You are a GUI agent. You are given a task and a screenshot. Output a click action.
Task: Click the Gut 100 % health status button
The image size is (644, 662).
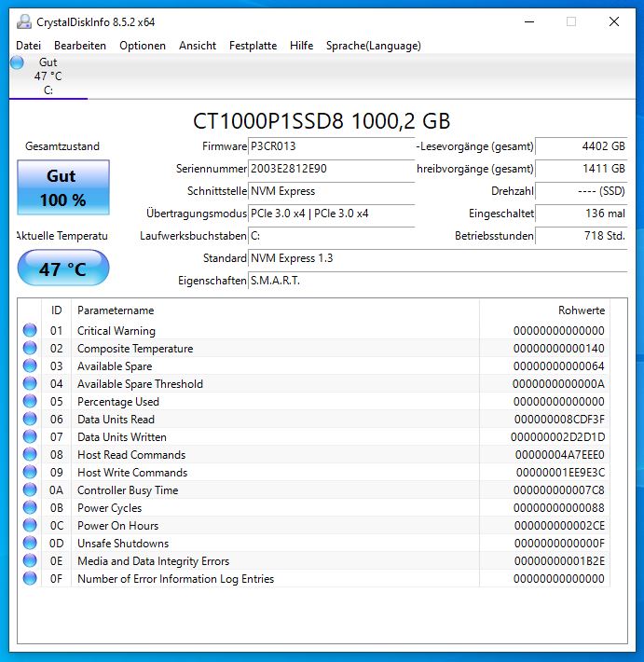pos(63,187)
